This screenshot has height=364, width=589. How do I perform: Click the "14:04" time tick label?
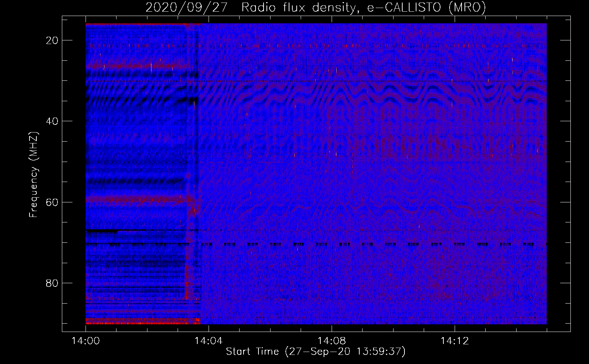[209, 341]
